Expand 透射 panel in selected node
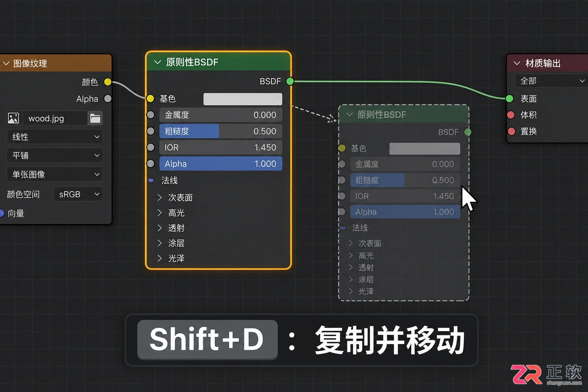 pyautogui.click(x=160, y=228)
